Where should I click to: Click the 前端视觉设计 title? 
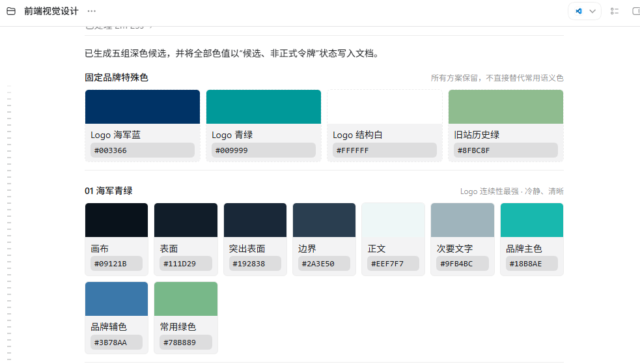[x=51, y=12]
